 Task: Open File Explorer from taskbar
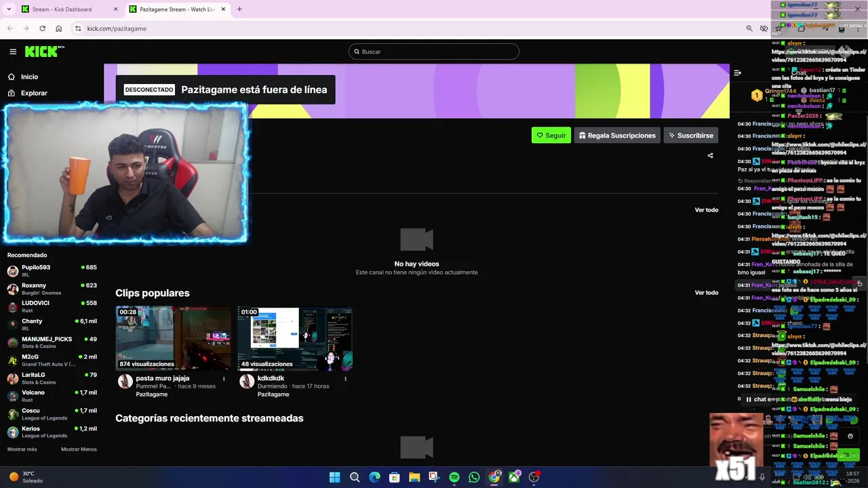click(x=414, y=477)
